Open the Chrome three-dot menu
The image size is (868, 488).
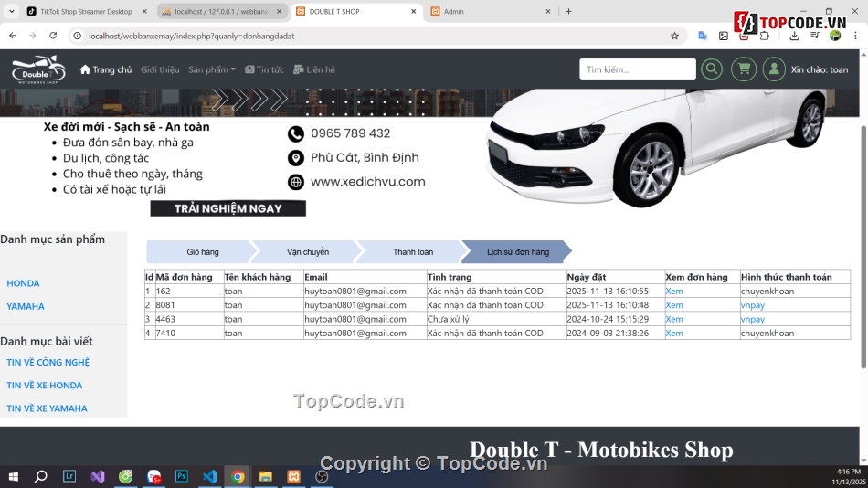tap(855, 36)
